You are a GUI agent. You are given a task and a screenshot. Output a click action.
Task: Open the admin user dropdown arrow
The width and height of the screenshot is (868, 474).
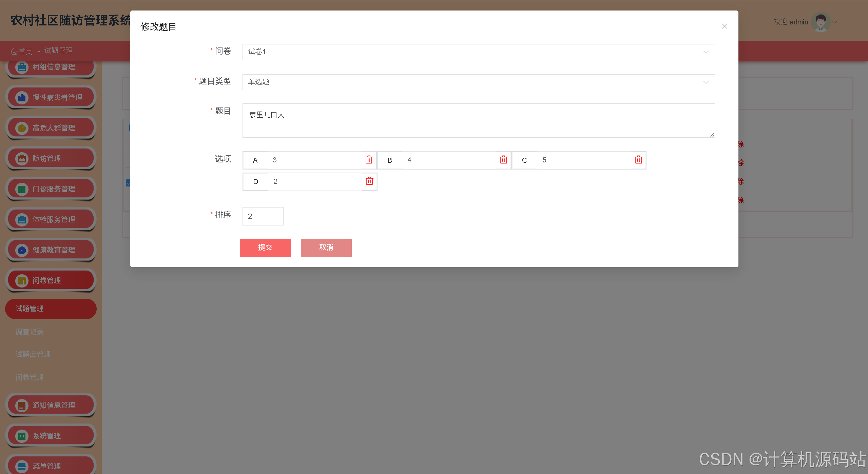(835, 22)
